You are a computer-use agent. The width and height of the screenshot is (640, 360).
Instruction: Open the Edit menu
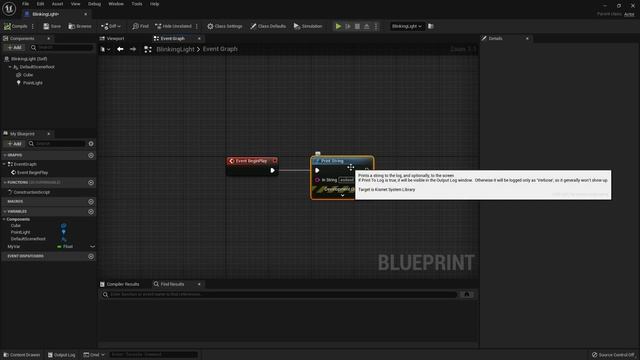40,4
